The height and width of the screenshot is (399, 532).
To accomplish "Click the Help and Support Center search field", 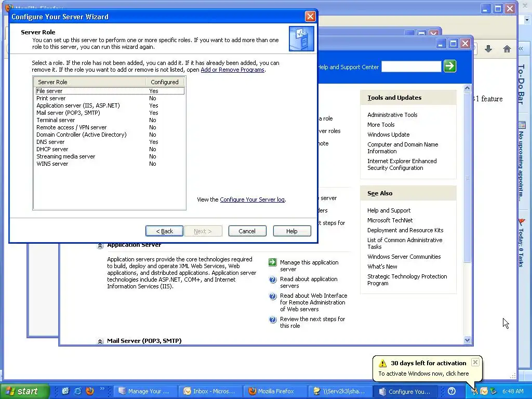I will tap(411, 66).
